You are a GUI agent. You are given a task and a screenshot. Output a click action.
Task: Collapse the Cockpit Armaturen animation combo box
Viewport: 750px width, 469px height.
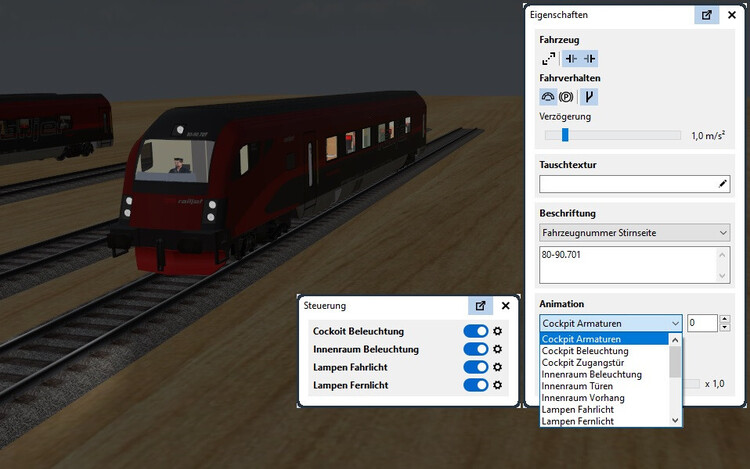point(611,324)
